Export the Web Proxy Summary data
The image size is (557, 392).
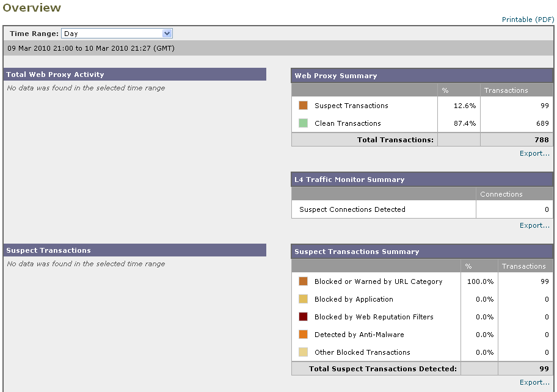534,153
